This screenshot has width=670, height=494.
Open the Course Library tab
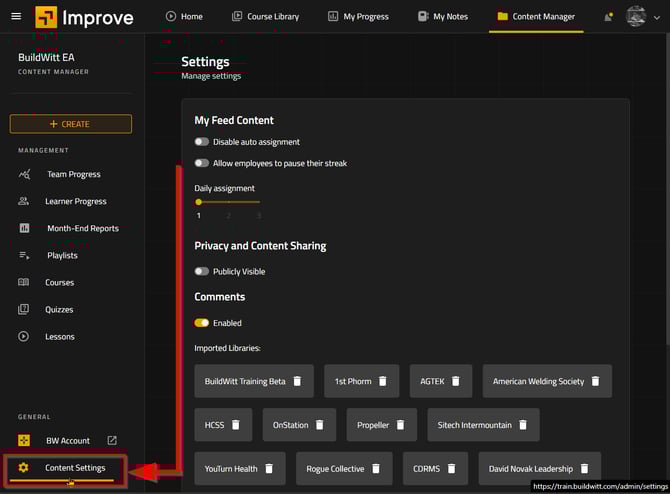tap(265, 17)
